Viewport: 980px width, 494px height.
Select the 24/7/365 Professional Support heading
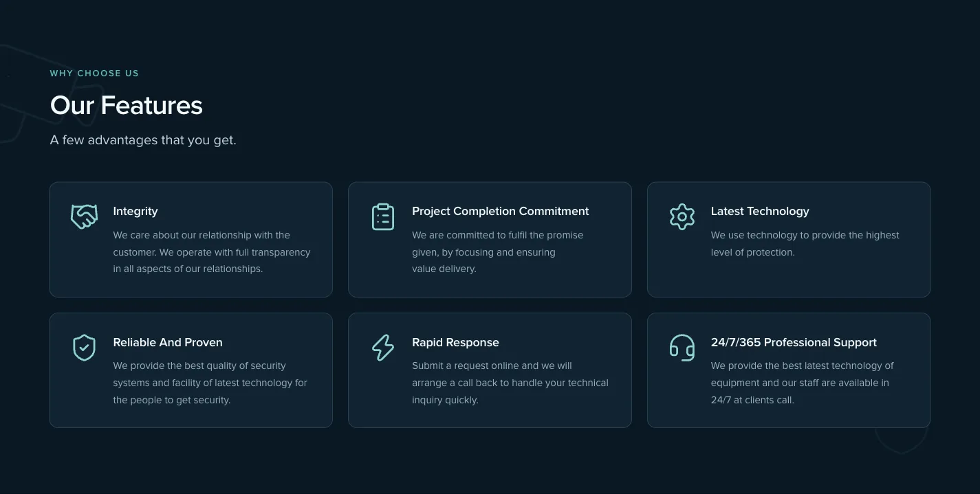pos(794,342)
